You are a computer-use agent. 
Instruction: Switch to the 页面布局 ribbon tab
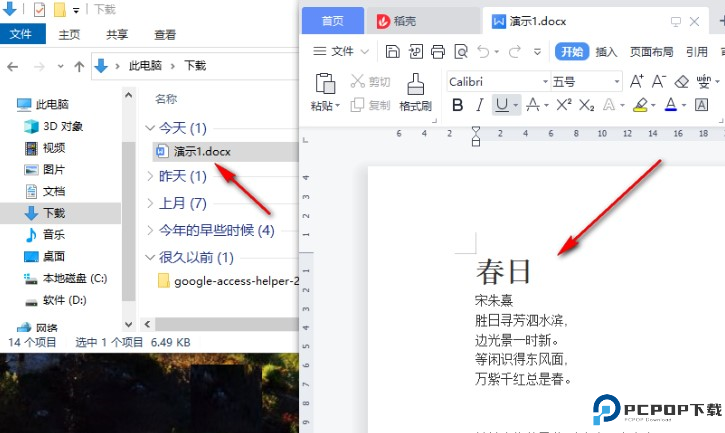[x=651, y=52]
